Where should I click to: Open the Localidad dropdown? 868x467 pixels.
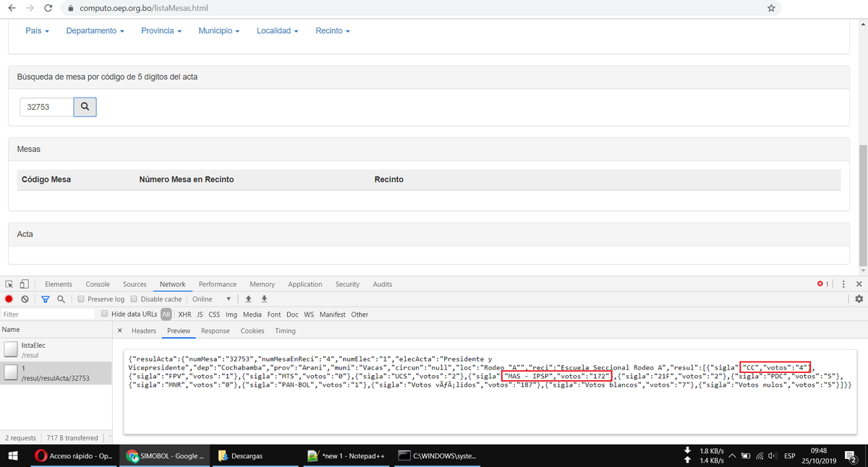pos(277,31)
